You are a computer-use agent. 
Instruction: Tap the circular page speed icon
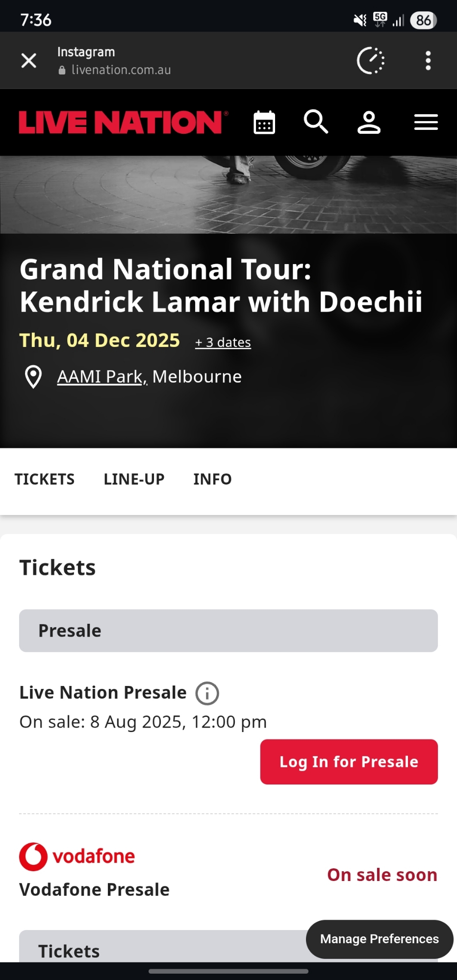tap(371, 61)
